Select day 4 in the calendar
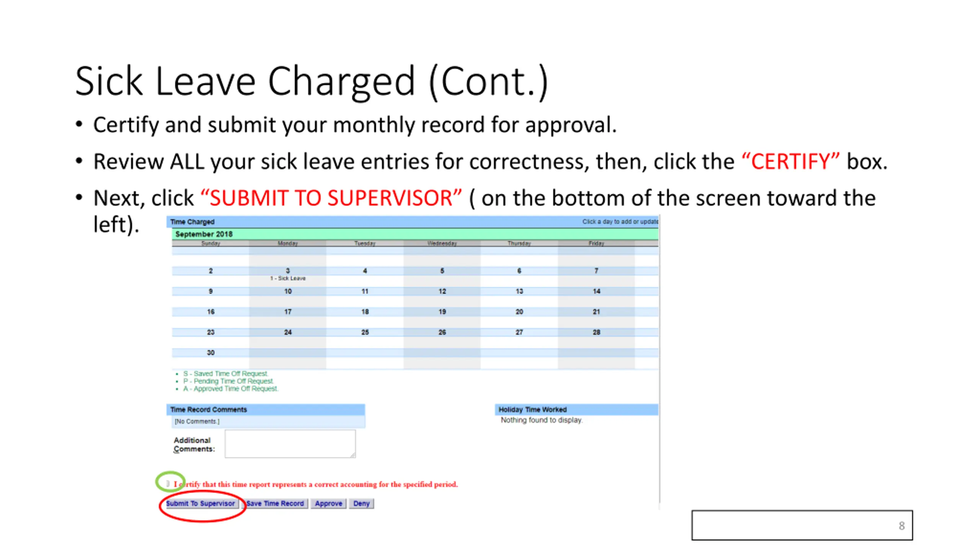980x551 pixels. [x=365, y=271]
